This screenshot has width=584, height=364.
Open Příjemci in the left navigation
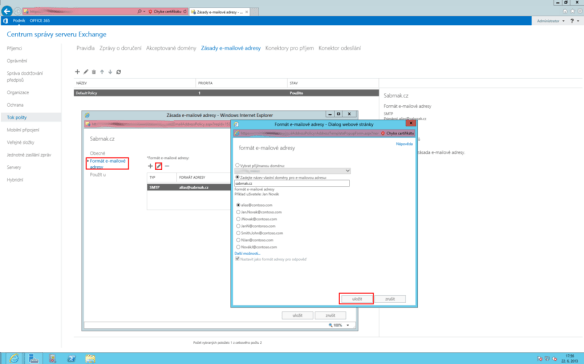tap(14, 48)
